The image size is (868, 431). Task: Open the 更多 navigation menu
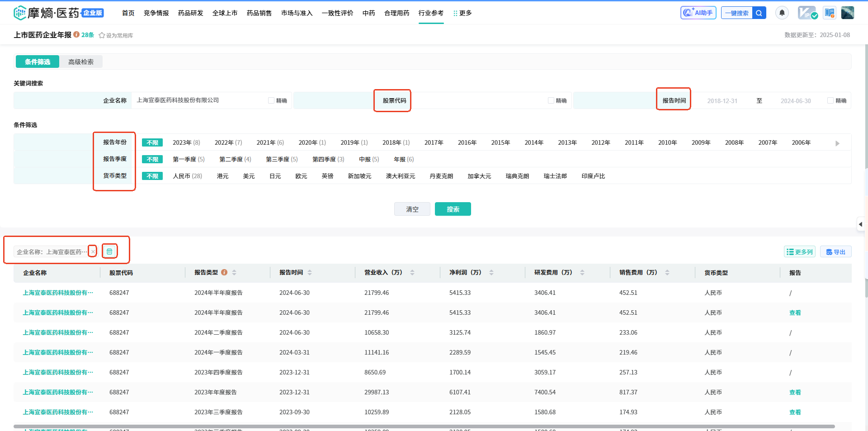[x=462, y=13]
